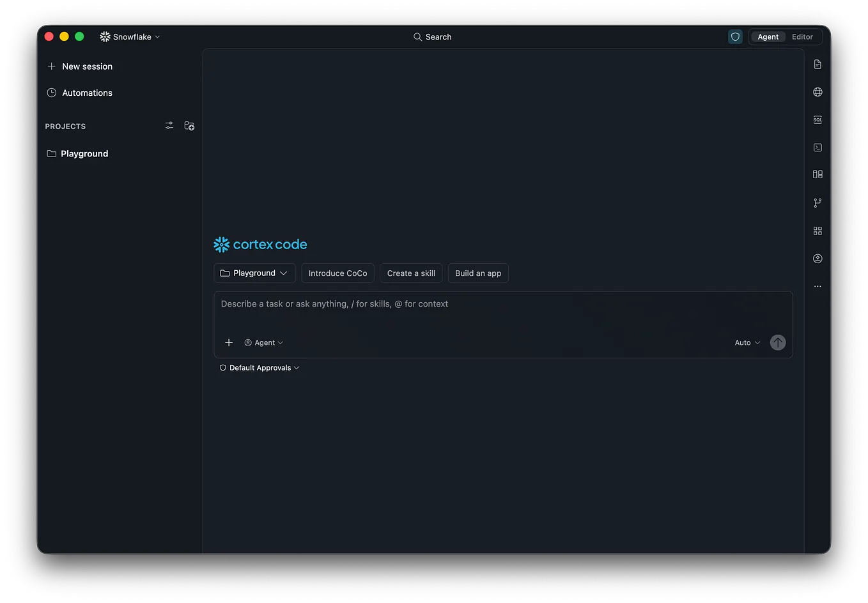
Task: Click the Snowflake logo icon in title bar
Action: (x=105, y=37)
